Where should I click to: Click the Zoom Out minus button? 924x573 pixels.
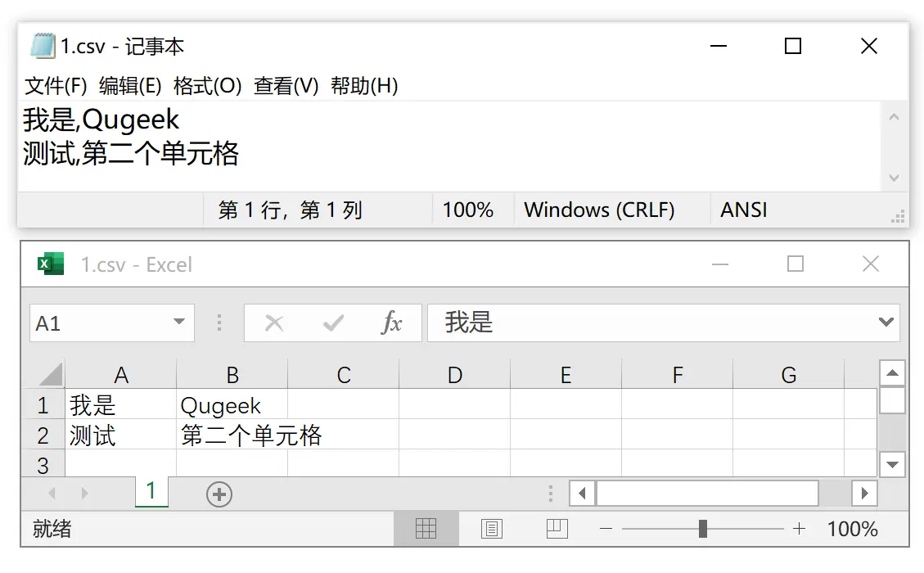(606, 528)
